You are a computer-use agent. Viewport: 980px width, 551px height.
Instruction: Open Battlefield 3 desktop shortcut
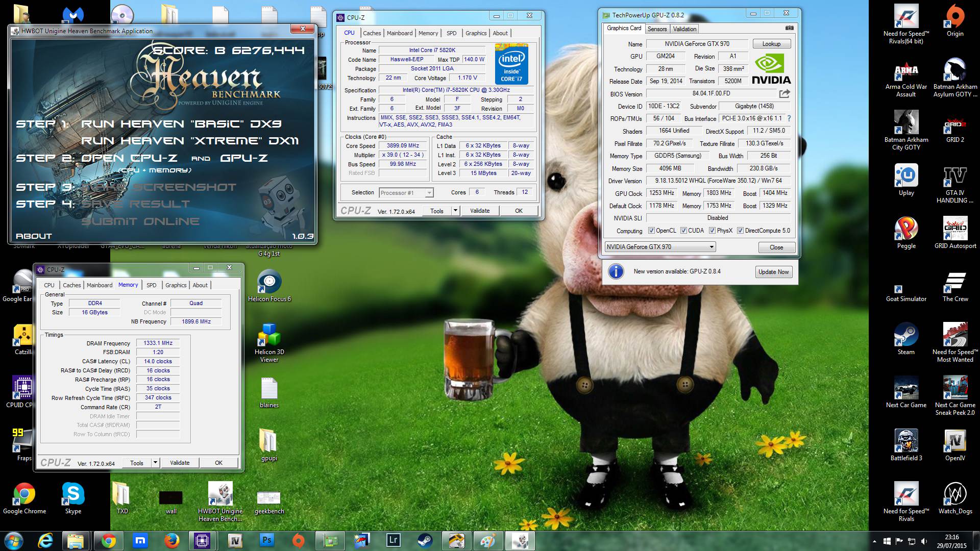point(906,445)
